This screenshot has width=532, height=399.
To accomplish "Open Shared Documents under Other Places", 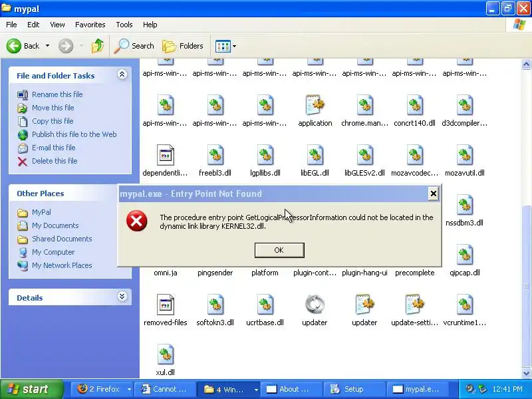I will tap(62, 239).
